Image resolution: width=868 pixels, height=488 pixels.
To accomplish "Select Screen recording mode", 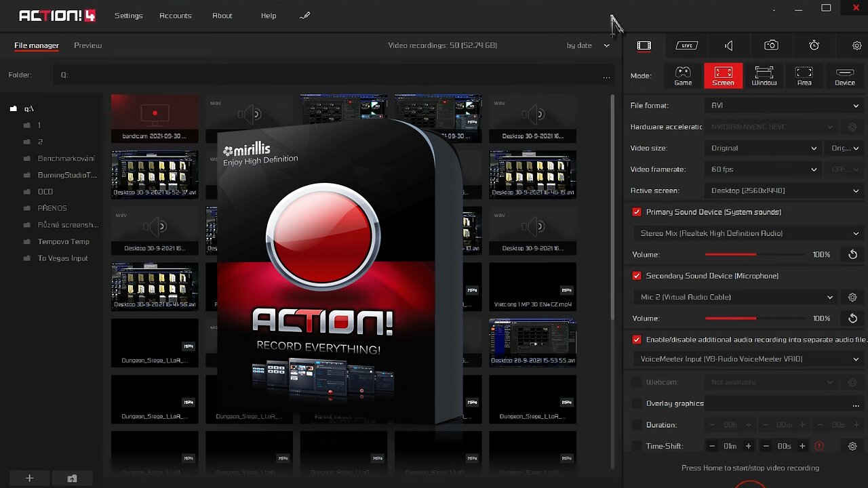I will [x=723, y=76].
